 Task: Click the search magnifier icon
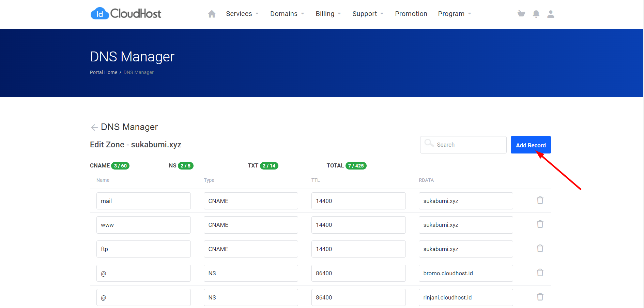[x=429, y=143]
